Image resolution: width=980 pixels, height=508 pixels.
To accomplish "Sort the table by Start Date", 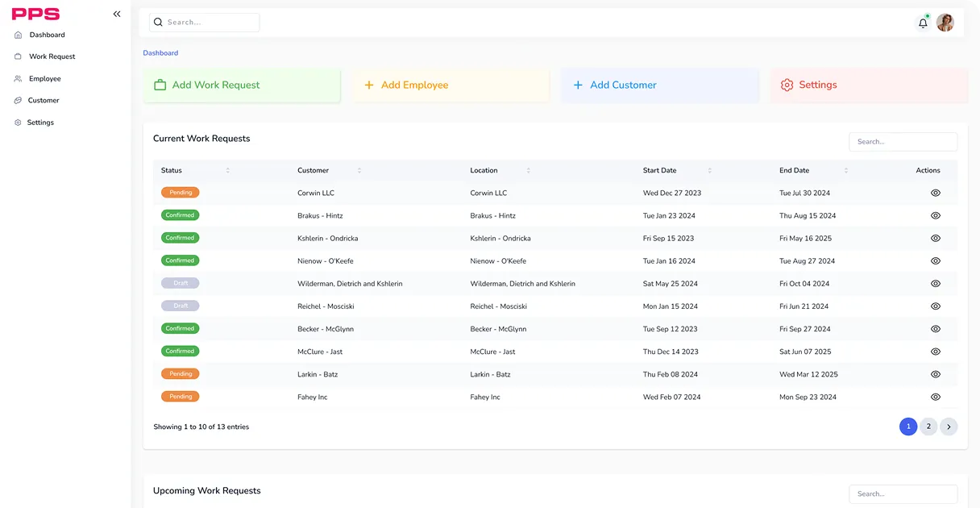I will click(709, 170).
